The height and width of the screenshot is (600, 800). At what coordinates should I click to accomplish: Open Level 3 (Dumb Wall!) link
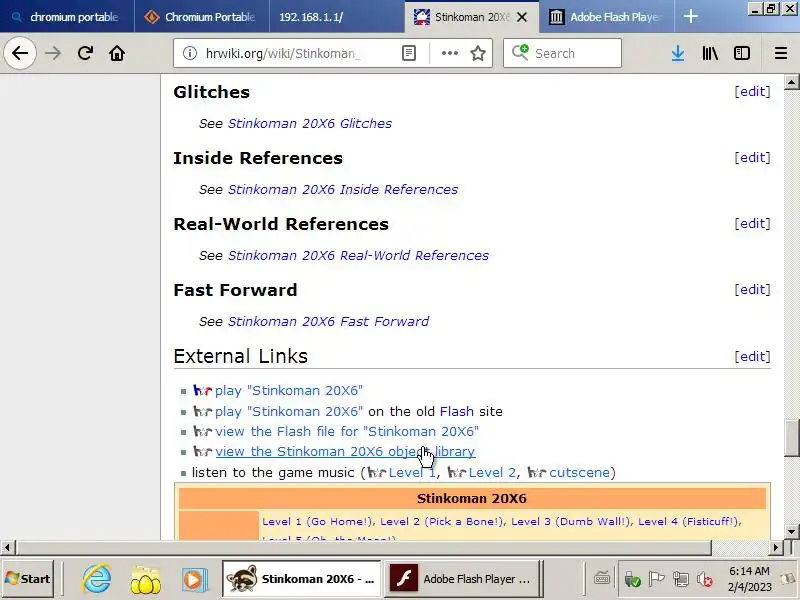coord(570,521)
